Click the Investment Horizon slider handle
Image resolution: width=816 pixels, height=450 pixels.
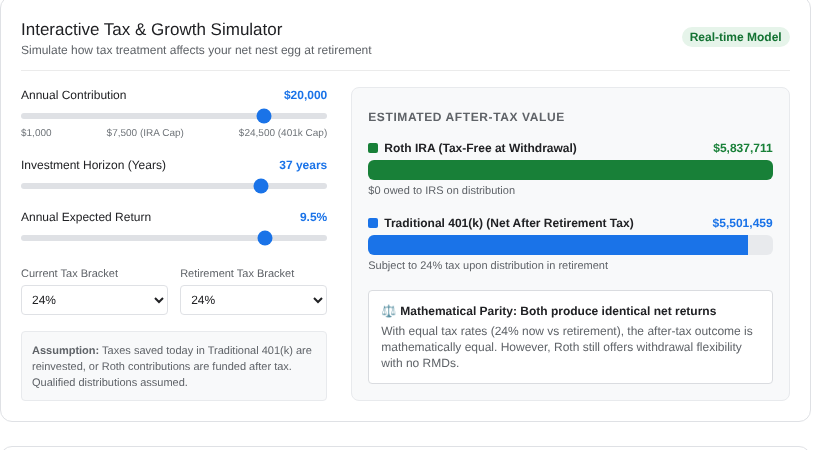(261, 186)
